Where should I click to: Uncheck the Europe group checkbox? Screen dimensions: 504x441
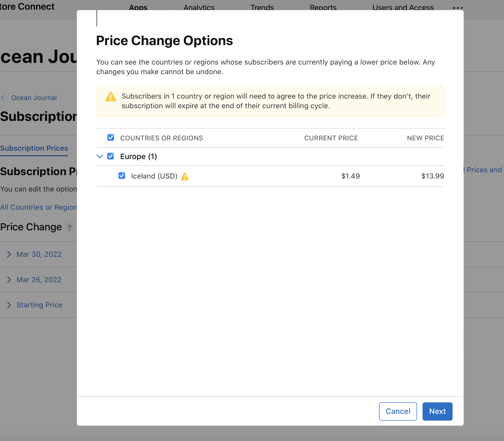click(110, 156)
